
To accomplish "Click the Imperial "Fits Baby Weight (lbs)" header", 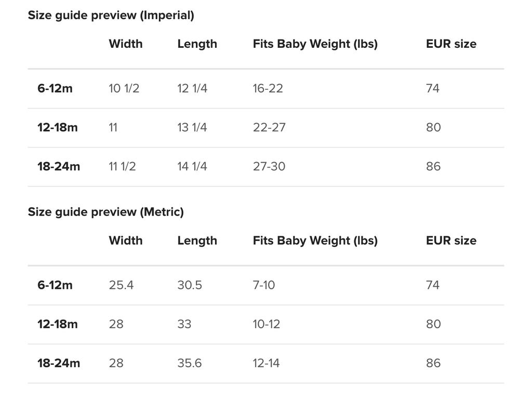I will pyautogui.click(x=315, y=44).
